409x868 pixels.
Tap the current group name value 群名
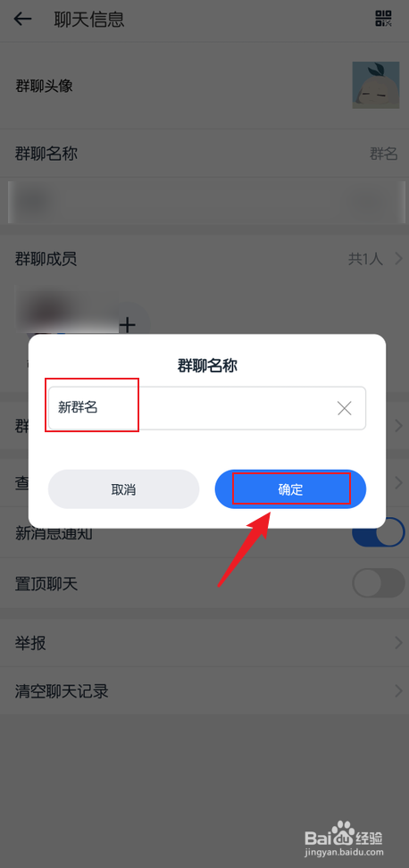383,154
